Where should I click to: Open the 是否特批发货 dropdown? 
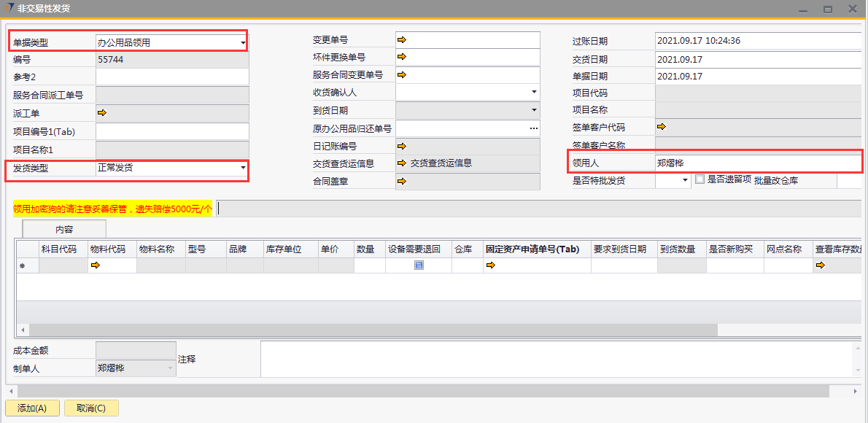pyautogui.click(x=685, y=180)
